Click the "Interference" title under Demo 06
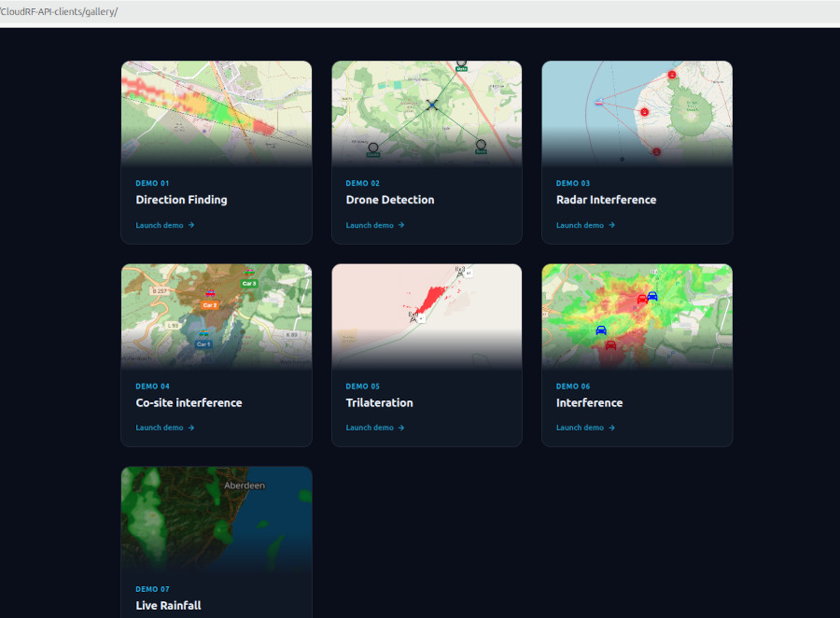Screen dimensions: 840x618 pyautogui.click(x=589, y=402)
